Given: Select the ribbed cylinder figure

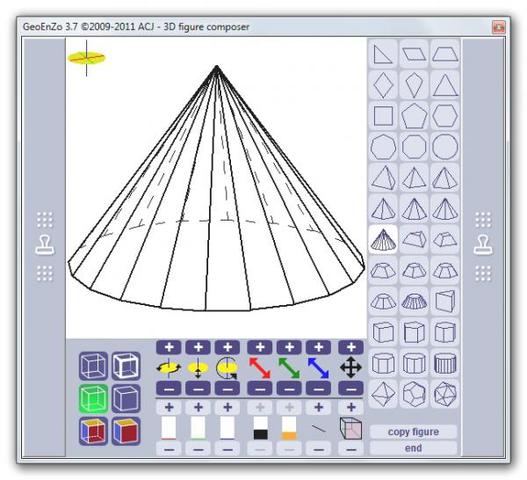Looking at the screenshot, I should [445, 363].
